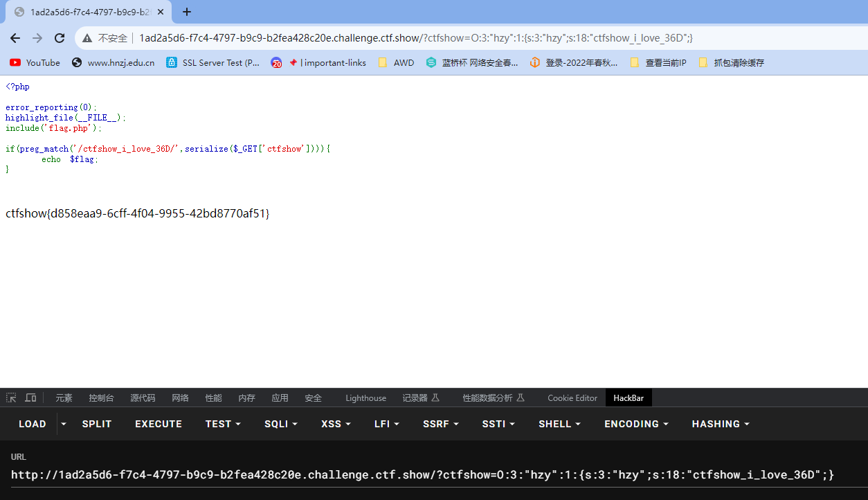Screen dimensions: 868x500
Task: Close the current browser tab
Action: coord(161,12)
